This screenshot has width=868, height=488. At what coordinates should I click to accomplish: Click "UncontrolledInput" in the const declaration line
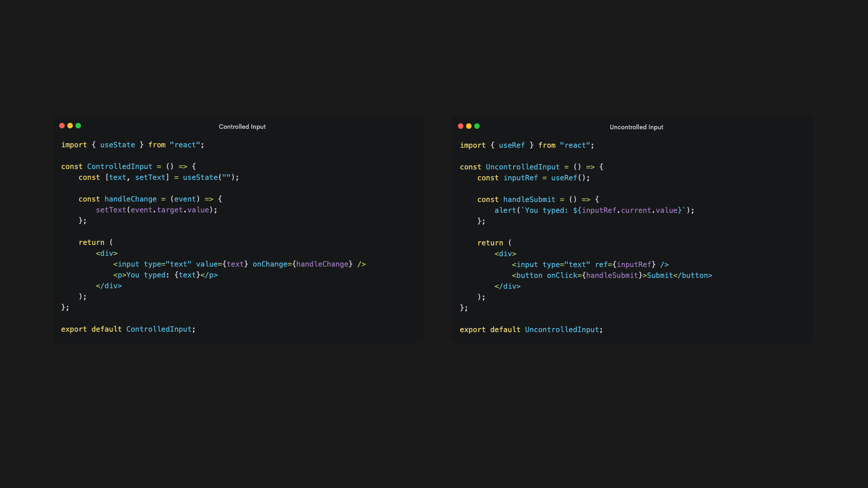click(x=523, y=167)
